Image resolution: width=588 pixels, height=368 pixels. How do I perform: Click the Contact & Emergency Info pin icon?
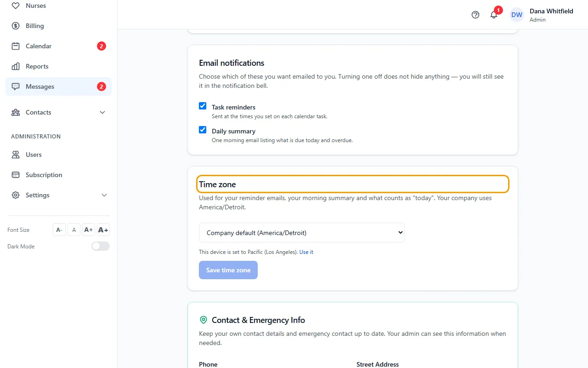click(x=204, y=320)
